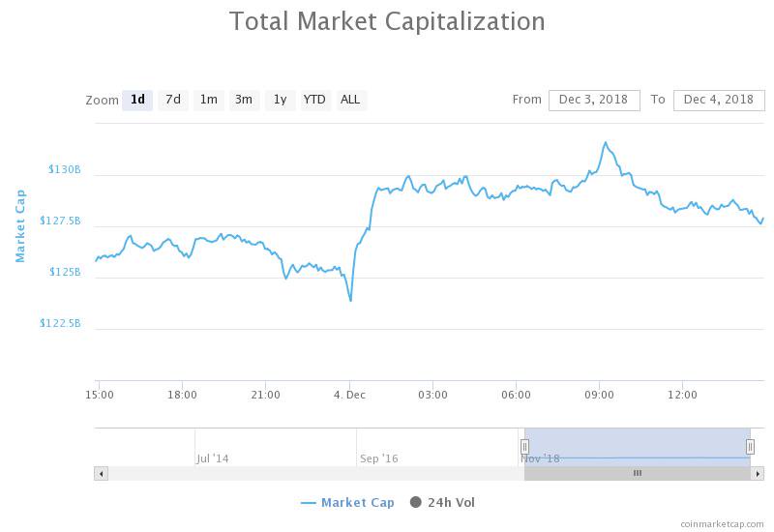This screenshot has width=774, height=532.
Task: Click the market cap peak near 09:00
Action: (x=606, y=142)
